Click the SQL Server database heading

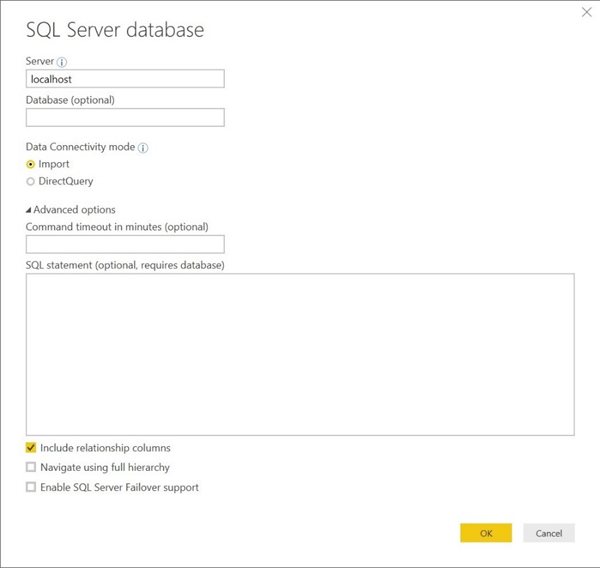pyautogui.click(x=115, y=30)
